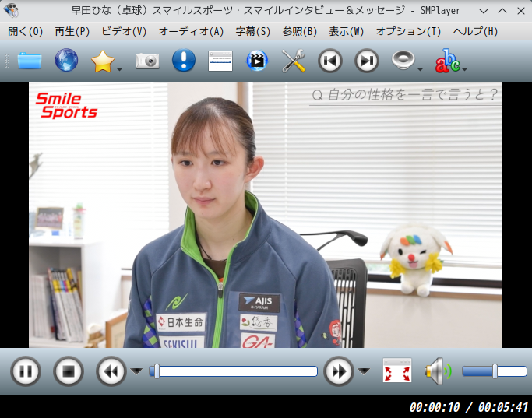Expand the forward options arrow
This screenshot has height=418, width=532.
[364, 371]
